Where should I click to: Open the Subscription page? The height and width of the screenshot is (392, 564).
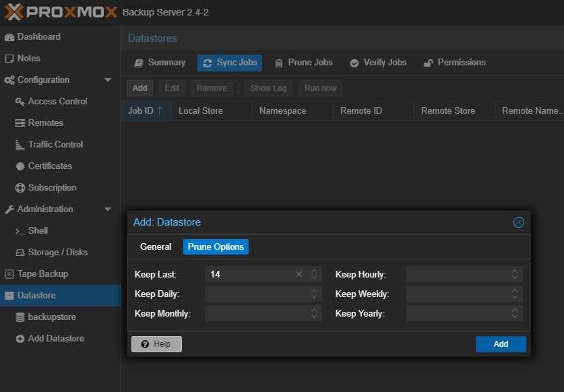(52, 188)
